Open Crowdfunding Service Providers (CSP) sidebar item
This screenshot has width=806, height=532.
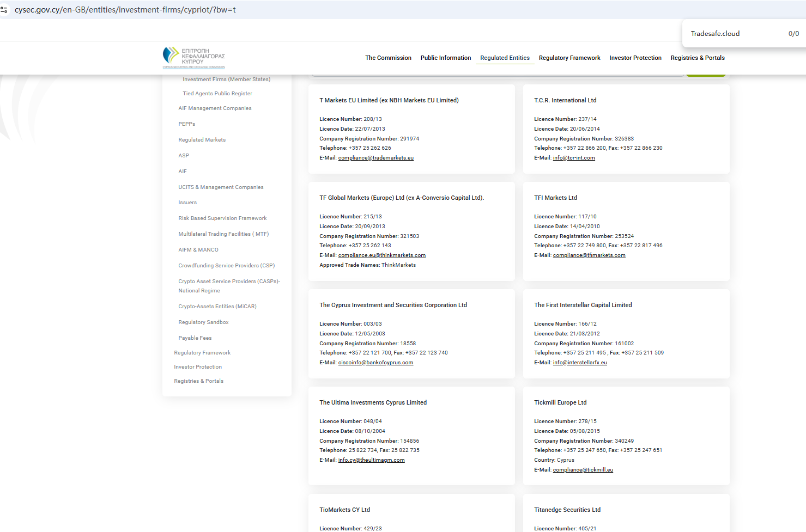tap(226, 266)
